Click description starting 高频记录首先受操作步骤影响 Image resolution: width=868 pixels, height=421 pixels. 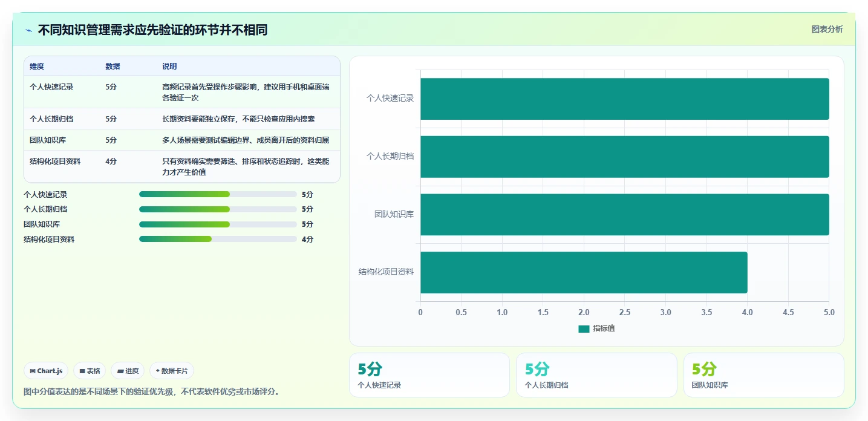(x=246, y=93)
